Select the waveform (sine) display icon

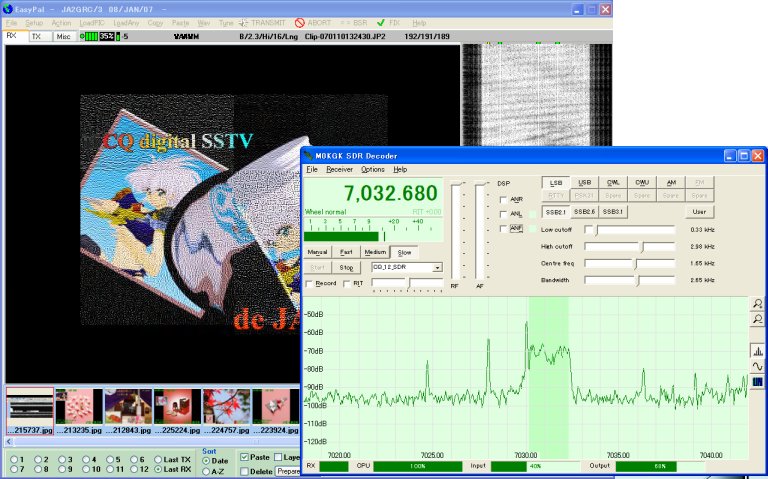pos(757,366)
